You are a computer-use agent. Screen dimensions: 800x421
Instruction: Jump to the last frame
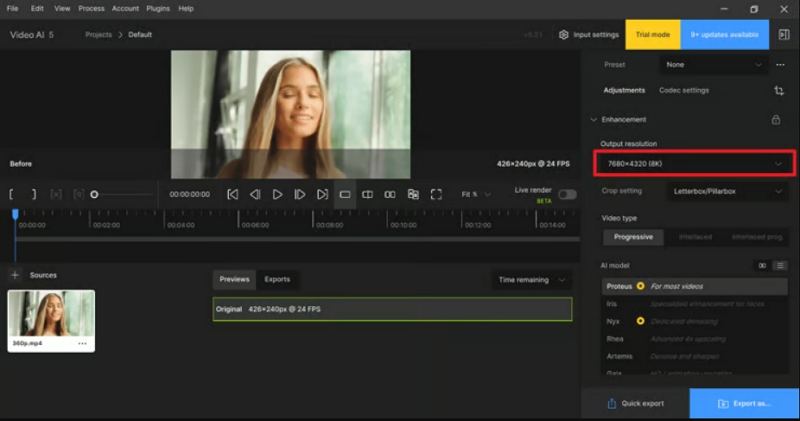tap(322, 194)
